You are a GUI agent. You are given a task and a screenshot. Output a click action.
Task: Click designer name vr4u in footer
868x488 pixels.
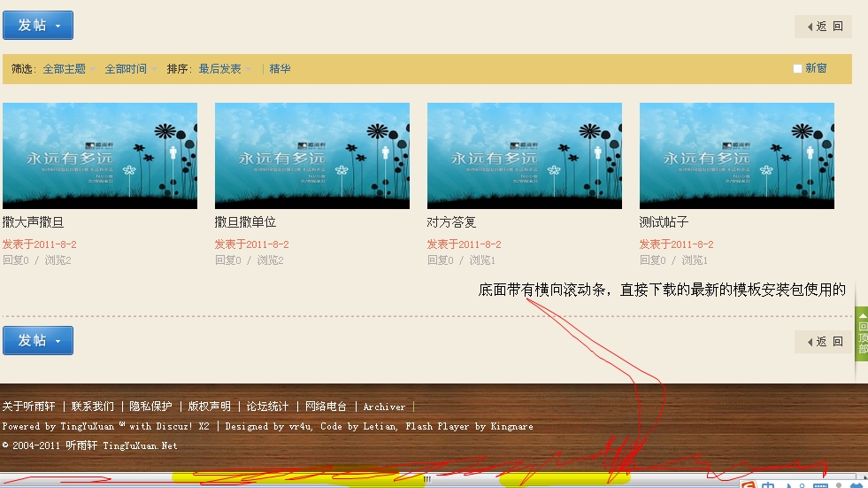(x=300, y=427)
